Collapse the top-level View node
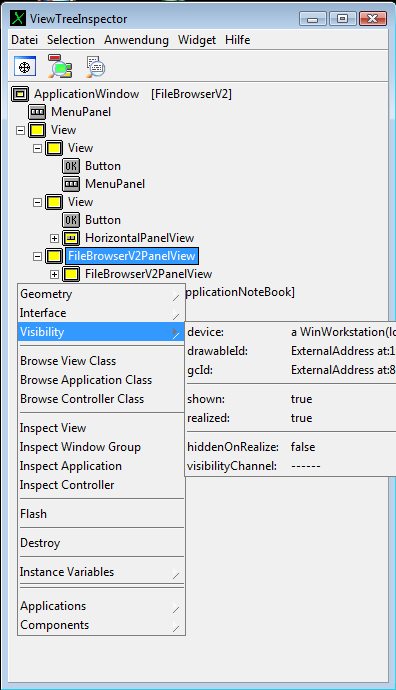 pyautogui.click(x=20, y=131)
